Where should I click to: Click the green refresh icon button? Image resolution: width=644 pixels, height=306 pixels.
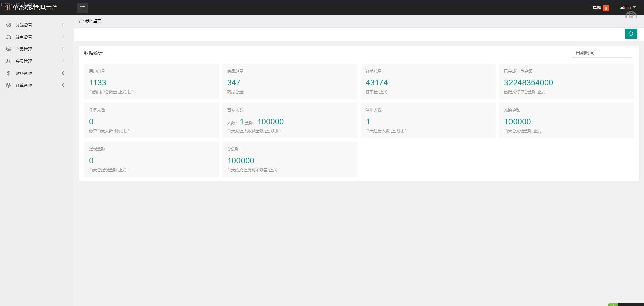631,34
